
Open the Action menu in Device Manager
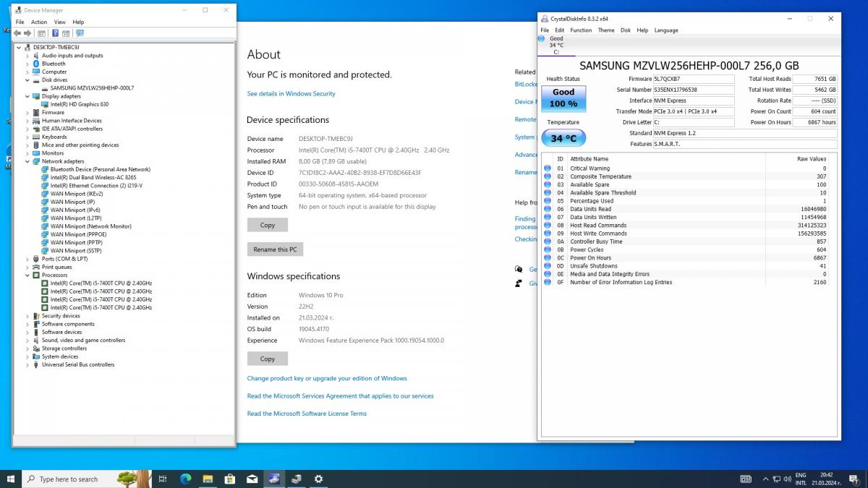coord(39,22)
